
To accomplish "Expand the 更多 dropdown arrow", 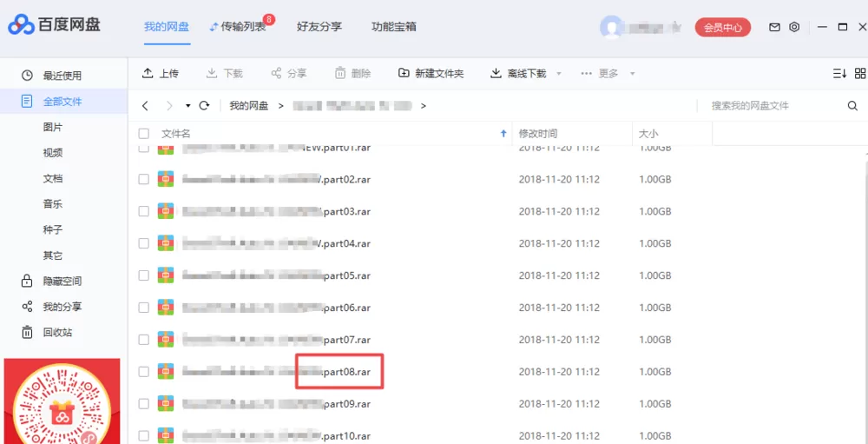I will pos(632,74).
